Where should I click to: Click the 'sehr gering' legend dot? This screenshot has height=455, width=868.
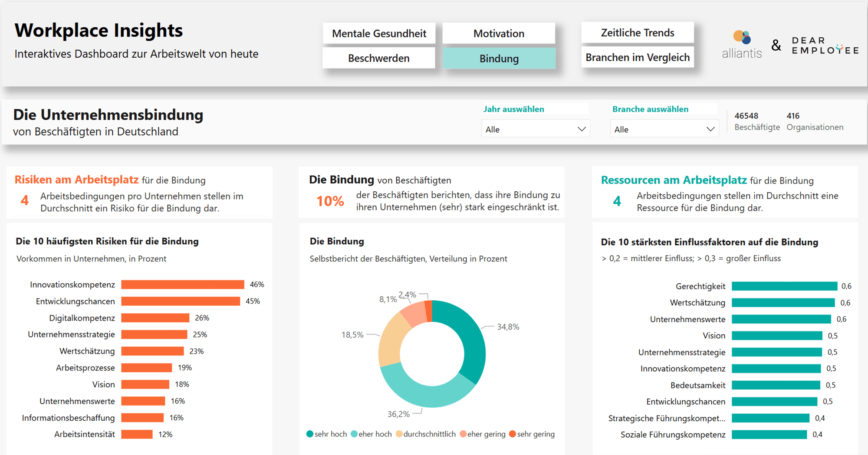[513, 434]
